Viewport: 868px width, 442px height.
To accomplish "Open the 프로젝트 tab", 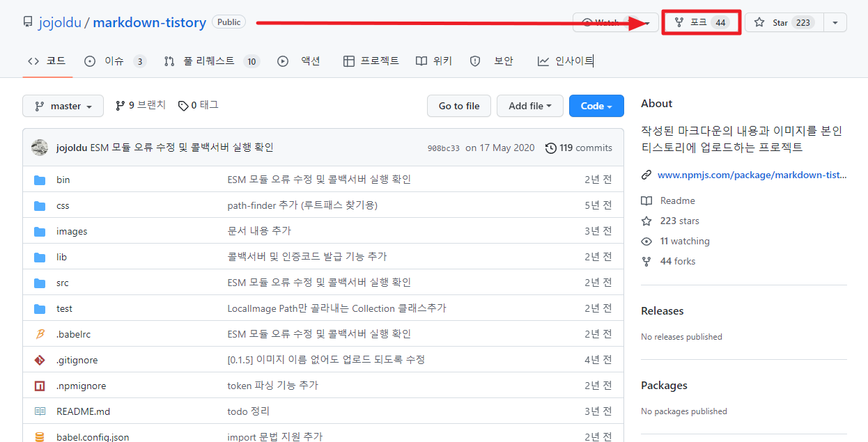I will coord(371,61).
